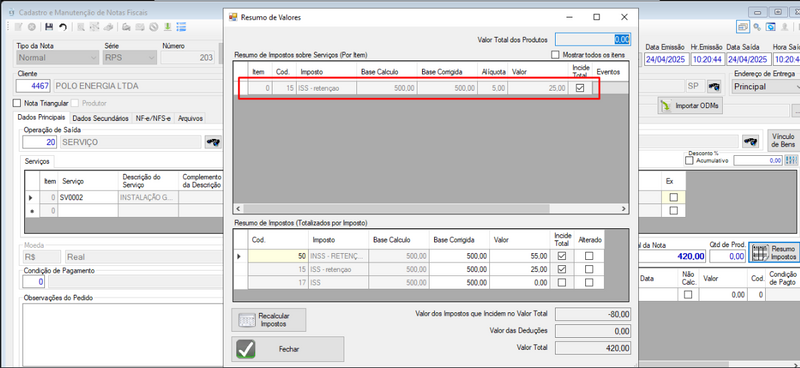Toggle the Não Calc. checkbox in installments grid

point(688,295)
